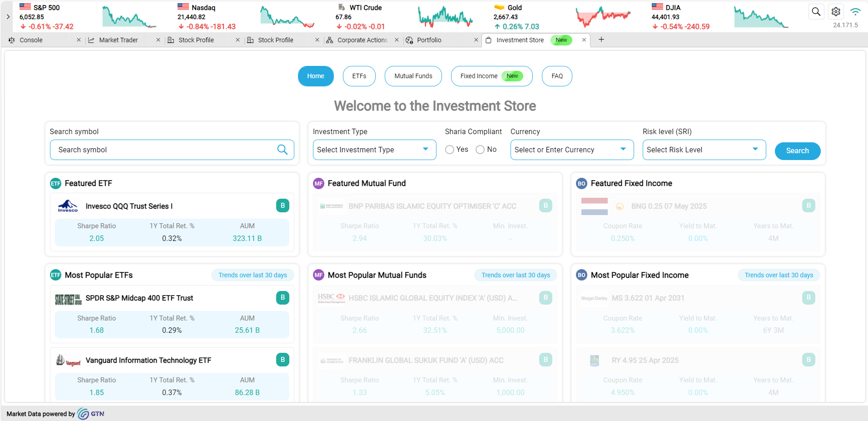Click the 323.11 B AUM value
The width and height of the screenshot is (868, 421).
pos(247,238)
